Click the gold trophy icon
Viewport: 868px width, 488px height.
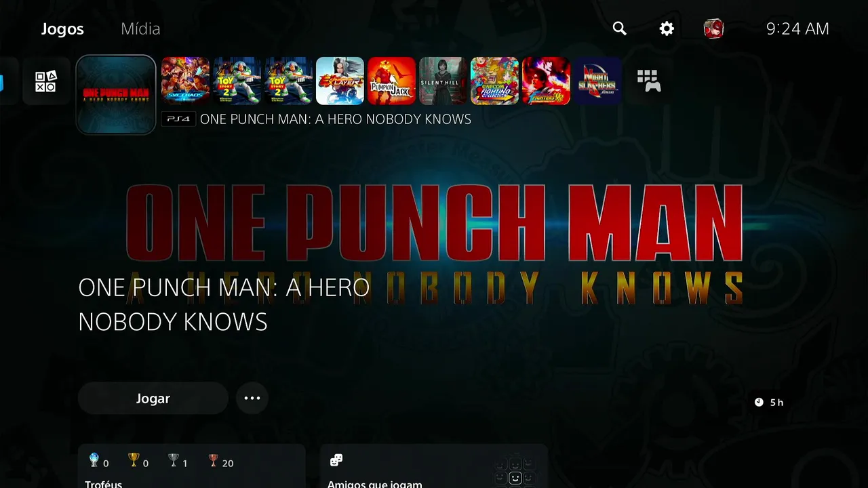tap(134, 461)
